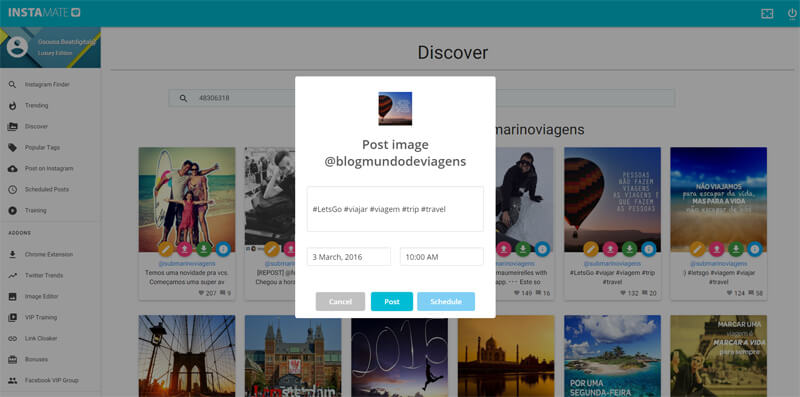Open the Brooklyn Bridge photo

187,356
